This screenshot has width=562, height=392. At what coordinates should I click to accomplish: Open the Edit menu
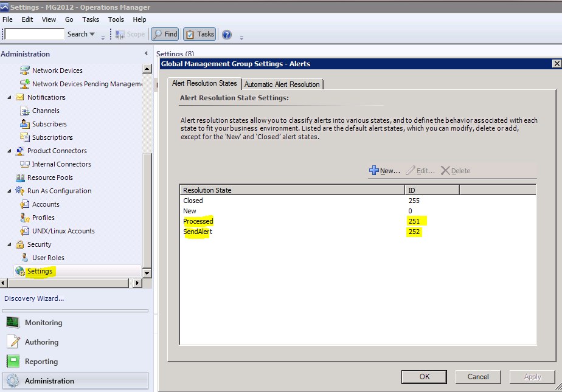[27, 19]
